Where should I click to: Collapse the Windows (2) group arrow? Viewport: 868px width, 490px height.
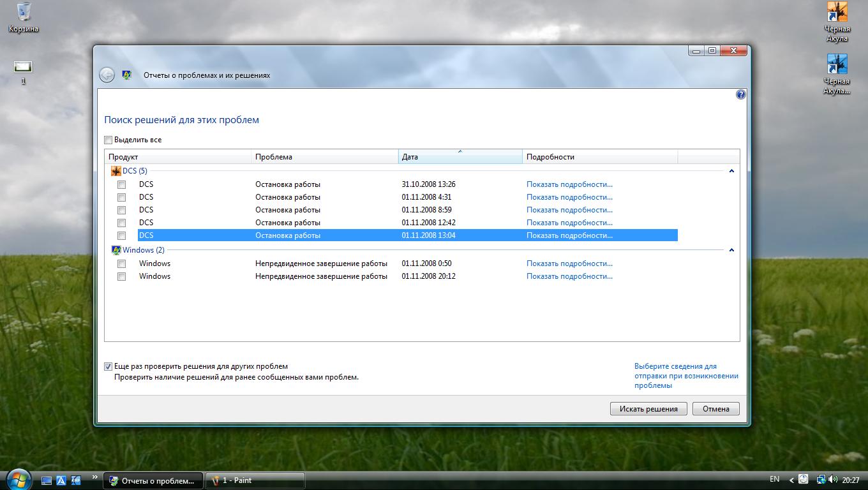731,250
